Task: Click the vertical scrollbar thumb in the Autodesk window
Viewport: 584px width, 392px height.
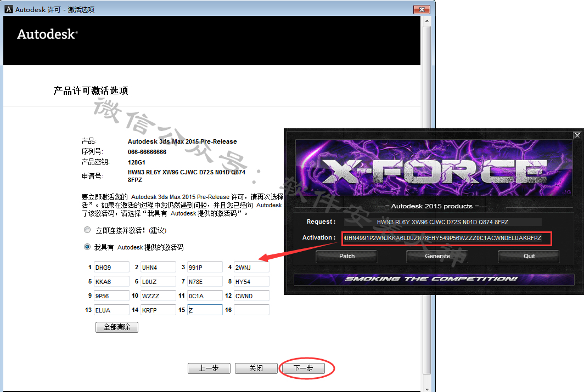Action: (x=427, y=200)
